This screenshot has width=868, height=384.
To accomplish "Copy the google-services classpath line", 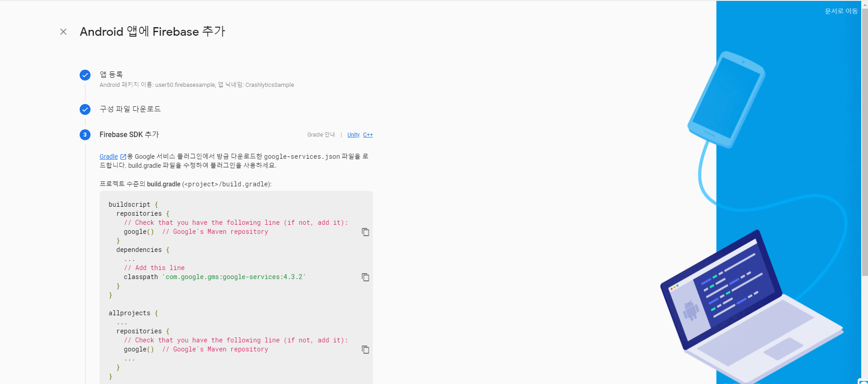I will 365,277.
